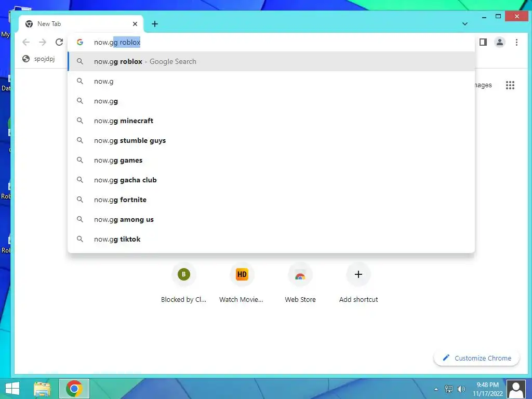Viewport: 532px width, 399px height.
Task: Choose the plain 'now.gg' suggestion
Action: tap(271, 101)
